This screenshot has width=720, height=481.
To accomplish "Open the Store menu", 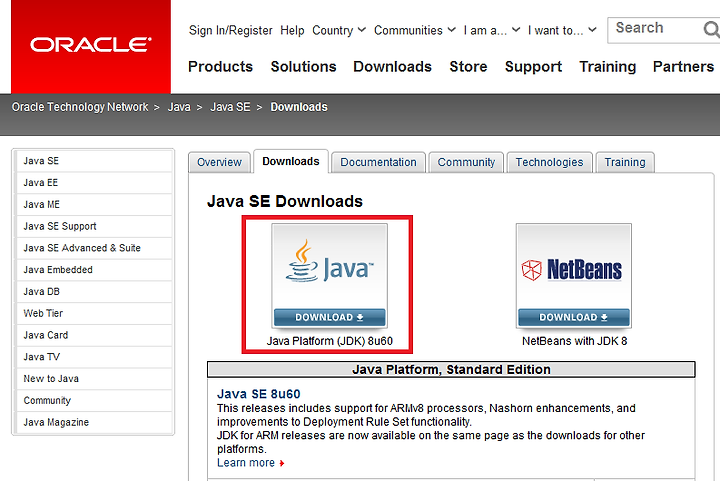I will 468,67.
